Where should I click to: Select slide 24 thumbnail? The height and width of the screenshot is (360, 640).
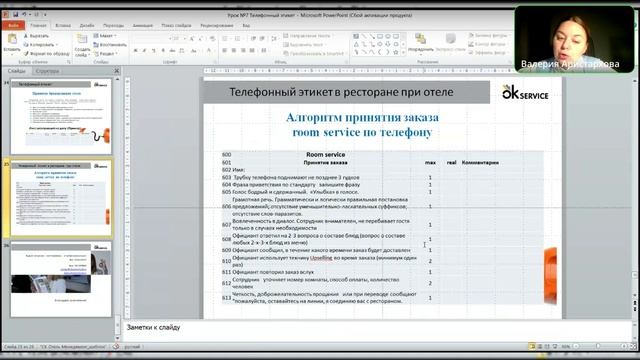61,117
